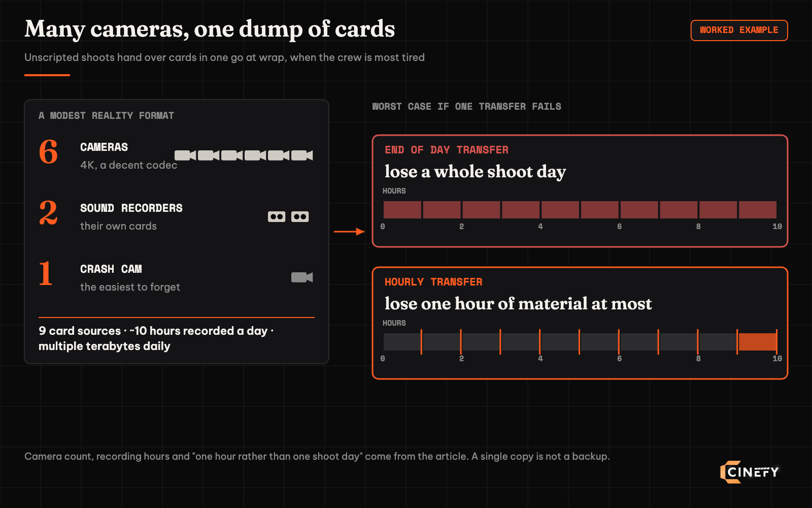Click 'the easiest to forget' text
The height and width of the screenshot is (508, 812).
(x=130, y=287)
